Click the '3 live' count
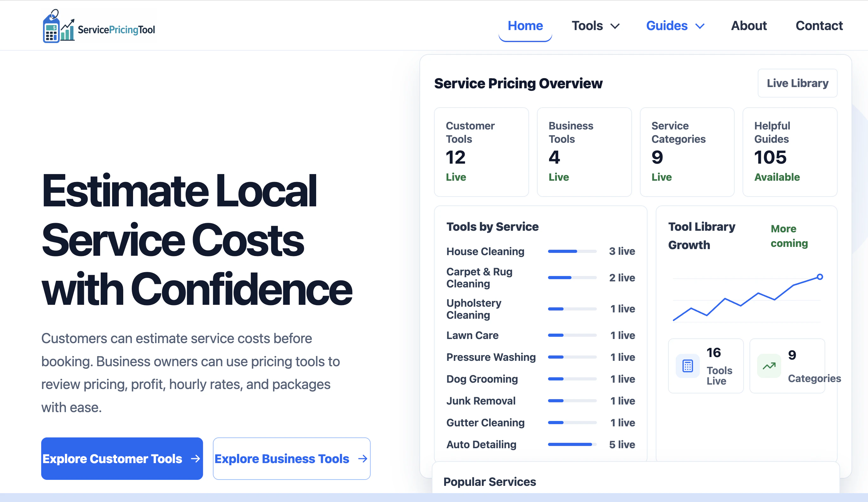This screenshot has height=502, width=868. (x=622, y=251)
